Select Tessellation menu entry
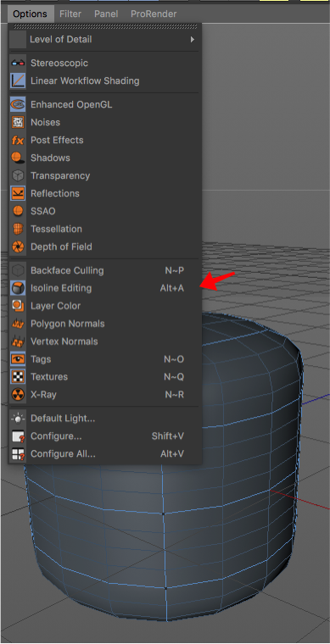 (105, 229)
